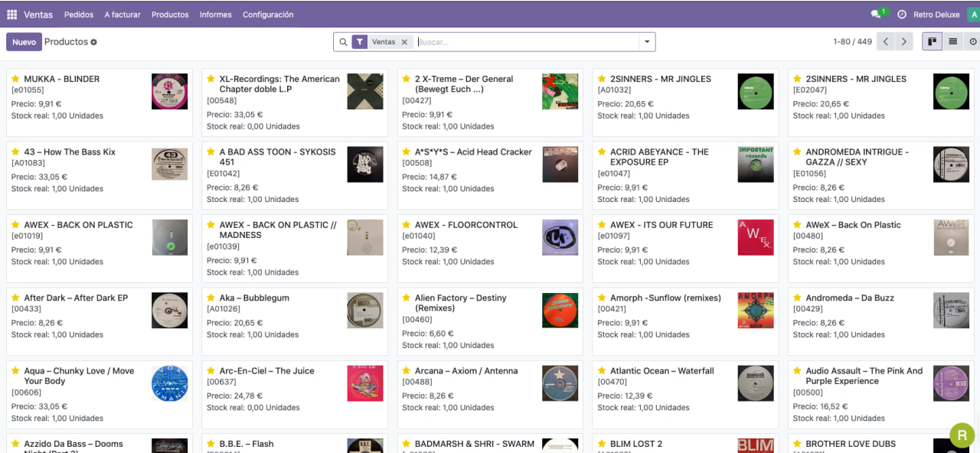The width and height of the screenshot is (980, 453).
Task: Expand the search filter options dropdown
Action: [647, 42]
